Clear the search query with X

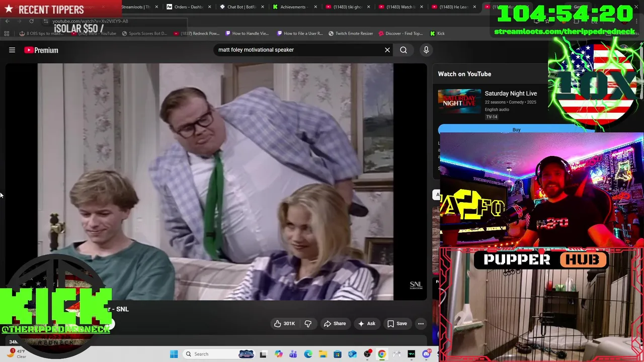(387, 50)
